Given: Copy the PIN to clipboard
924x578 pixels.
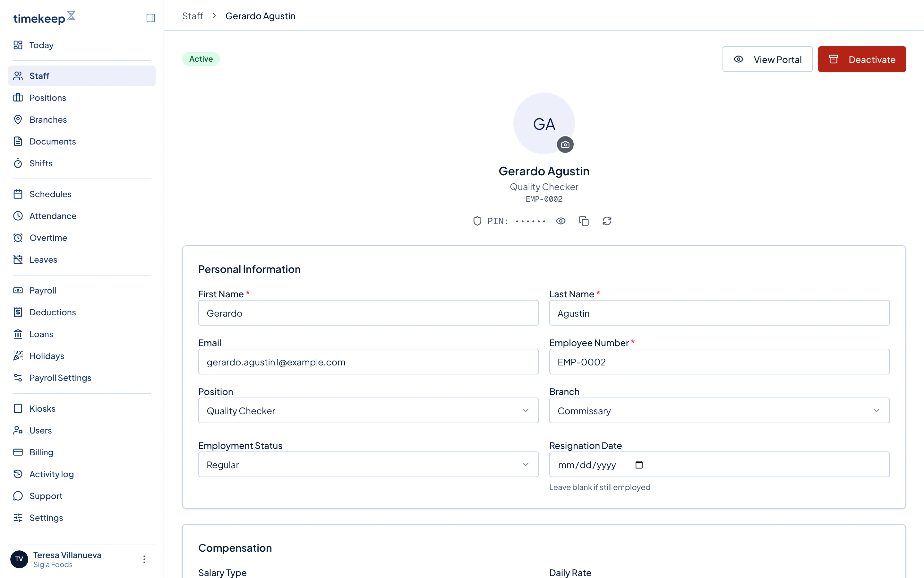Looking at the screenshot, I should [584, 221].
